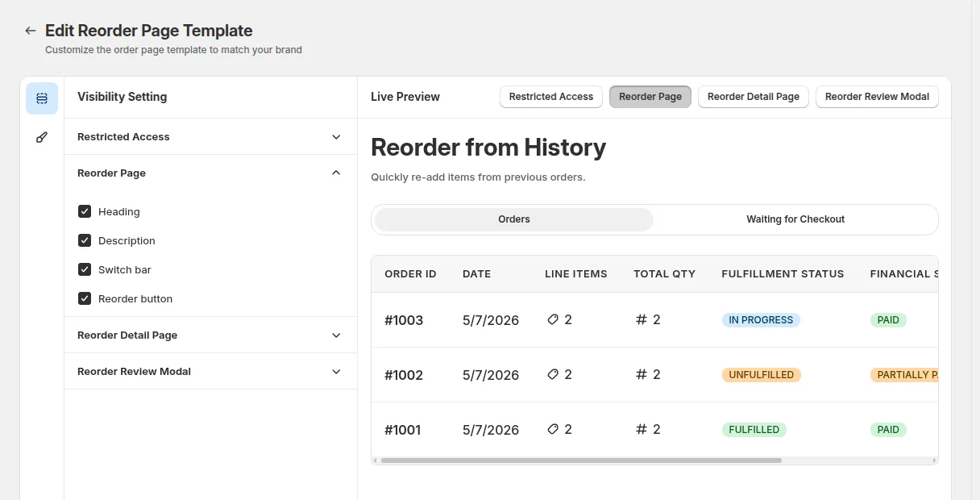Switch preview to Reorder Detail Page

(754, 97)
